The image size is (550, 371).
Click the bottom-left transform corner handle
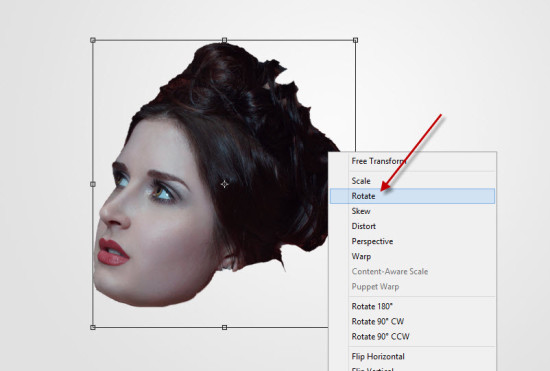(x=93, y=328)
